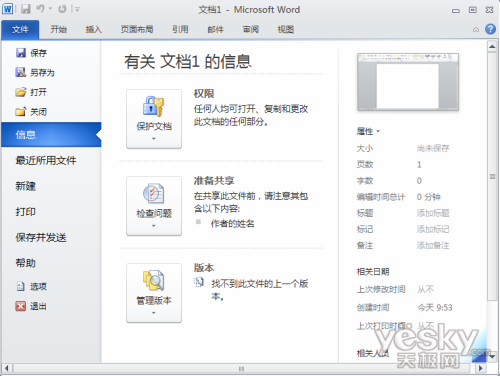Screen dimensions: 500x376
Task: Switch to the 插入 Insert tab
Action: click(94, 30)
